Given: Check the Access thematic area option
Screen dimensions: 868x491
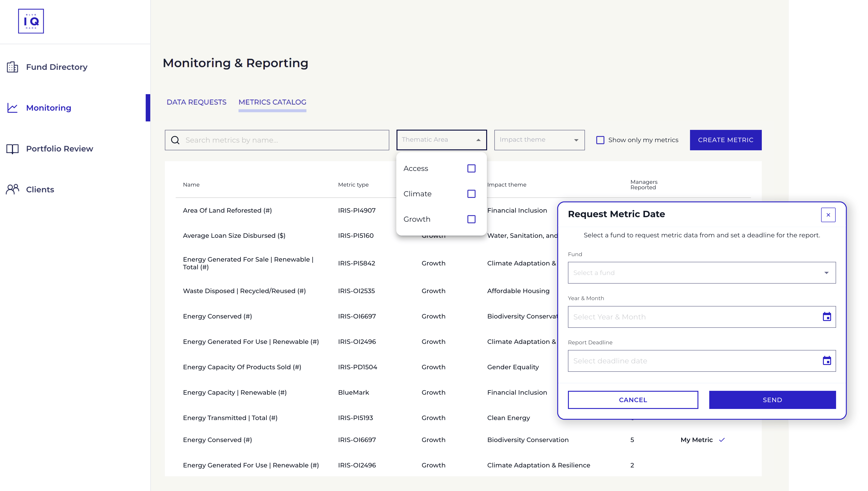Looking at the screenshot, I should [x=471, y=168].
